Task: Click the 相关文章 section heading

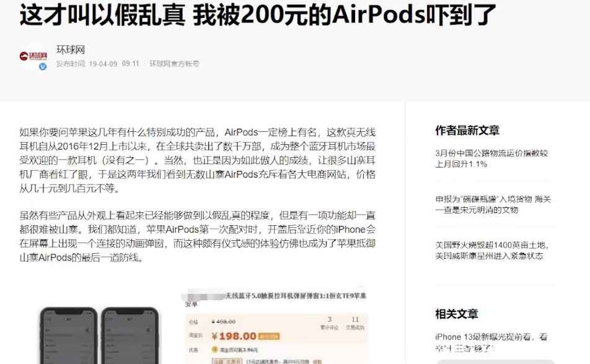Action: point(456,314)
